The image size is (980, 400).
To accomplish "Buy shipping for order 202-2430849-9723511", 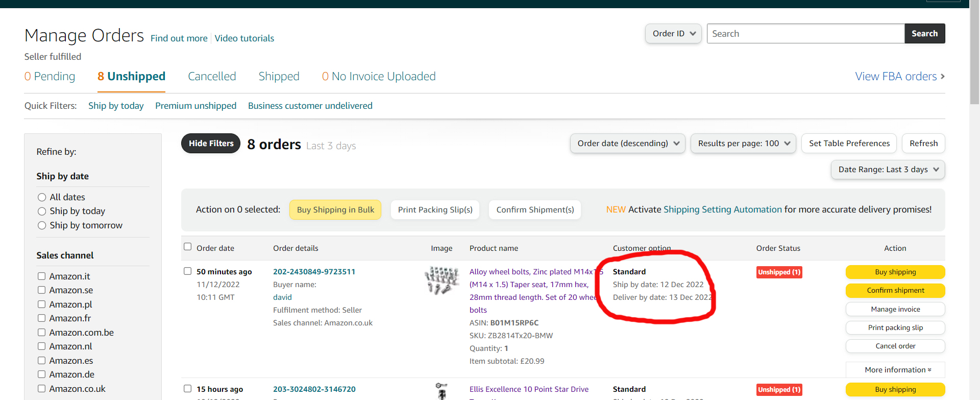I will pos(895,272).
